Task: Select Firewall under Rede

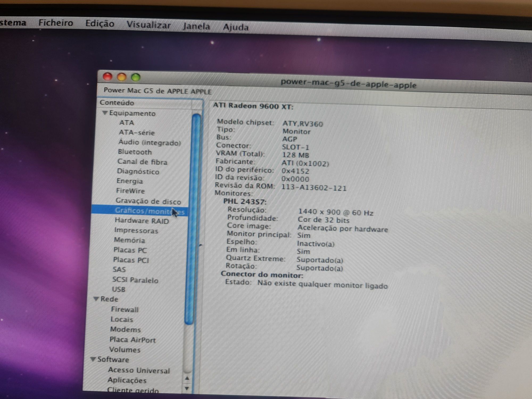Action: coord(125,309)
